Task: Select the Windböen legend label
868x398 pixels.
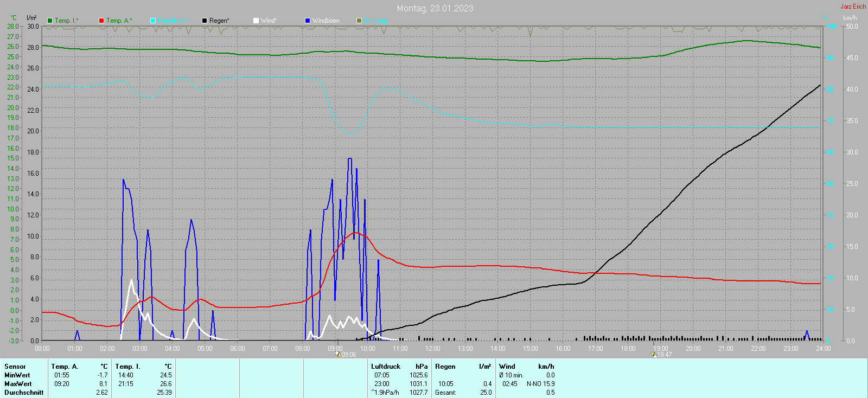Action: 325,21
